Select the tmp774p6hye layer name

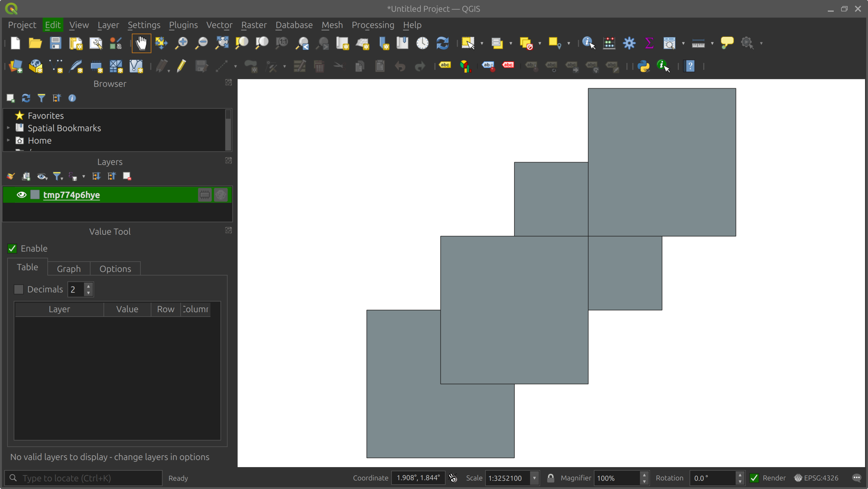tap(71, 195)
